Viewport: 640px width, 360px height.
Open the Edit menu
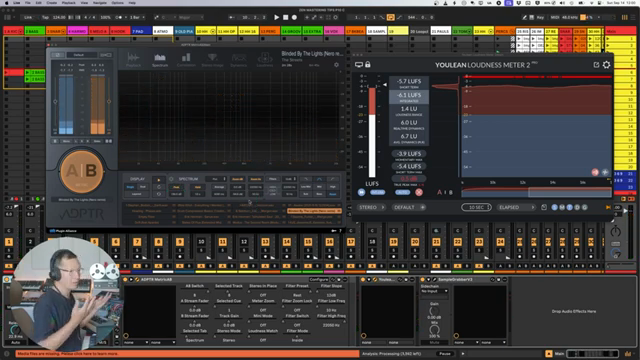38,3
